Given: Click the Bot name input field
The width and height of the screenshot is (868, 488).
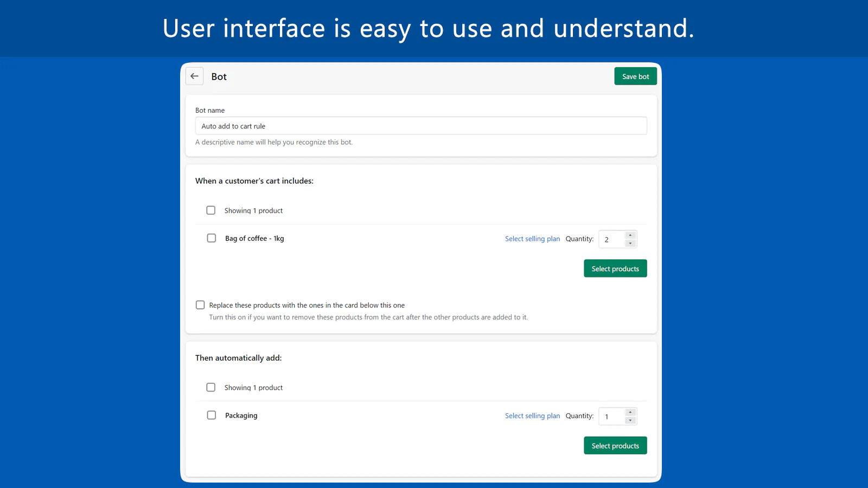Looking at the screenshot, I should (420, 126).
